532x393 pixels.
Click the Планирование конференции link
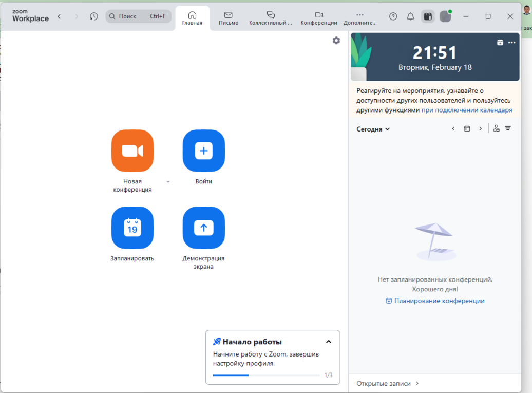tap(439, 301)
